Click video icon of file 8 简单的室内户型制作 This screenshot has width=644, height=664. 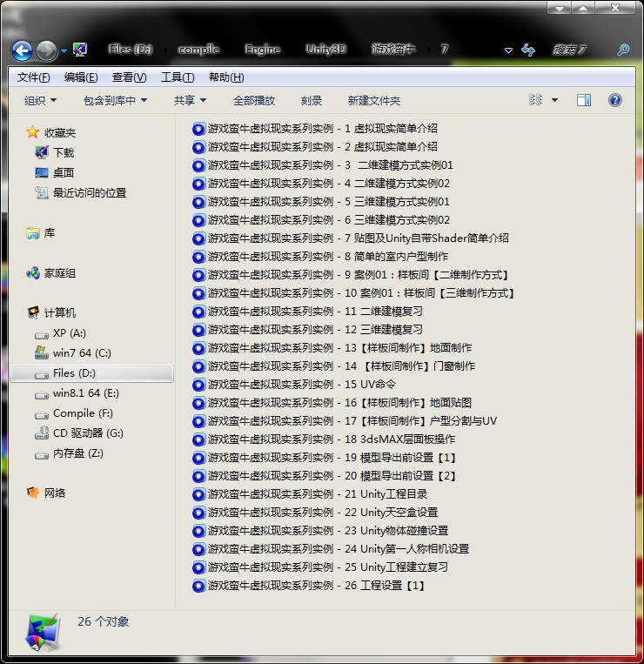pyautogui.click(x=198, y=257)
